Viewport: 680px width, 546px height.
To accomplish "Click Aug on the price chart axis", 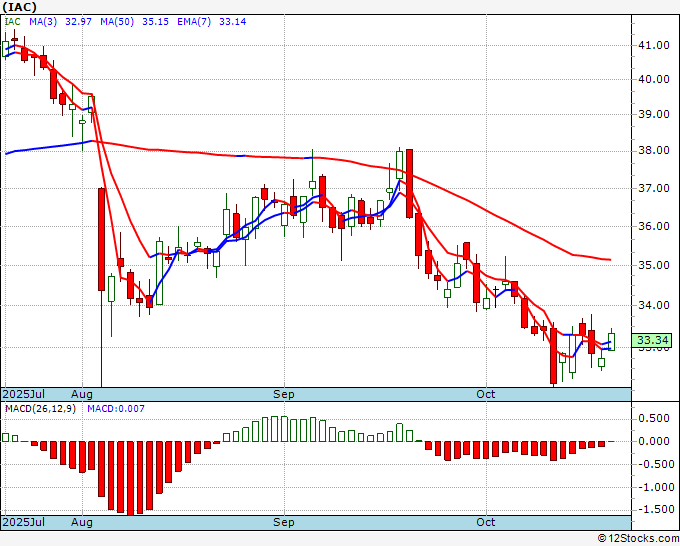I will 82,394.
